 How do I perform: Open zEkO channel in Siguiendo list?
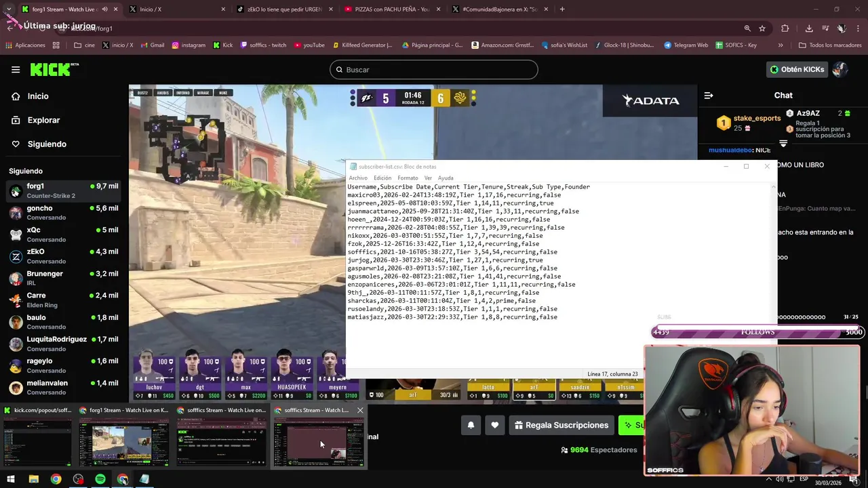63,256
